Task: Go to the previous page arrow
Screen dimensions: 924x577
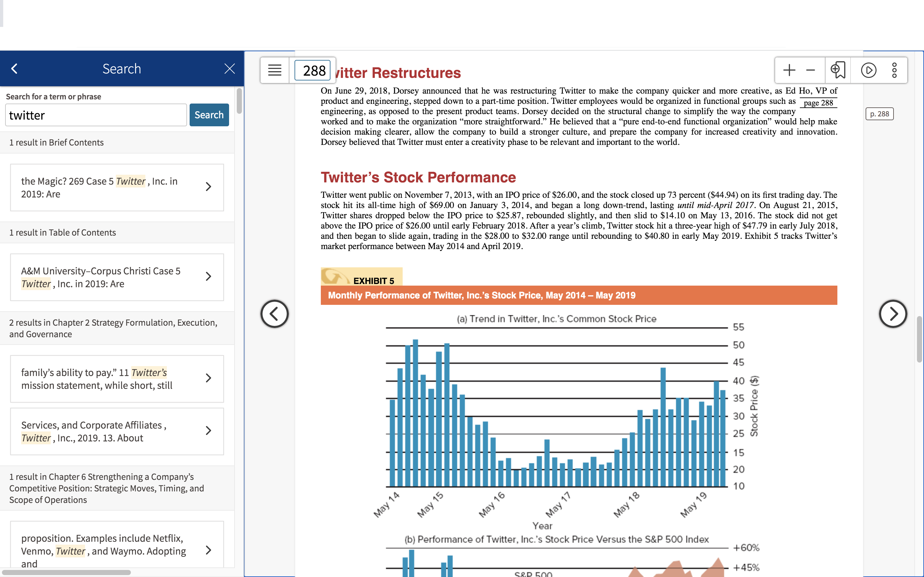Action: [275, 314]
